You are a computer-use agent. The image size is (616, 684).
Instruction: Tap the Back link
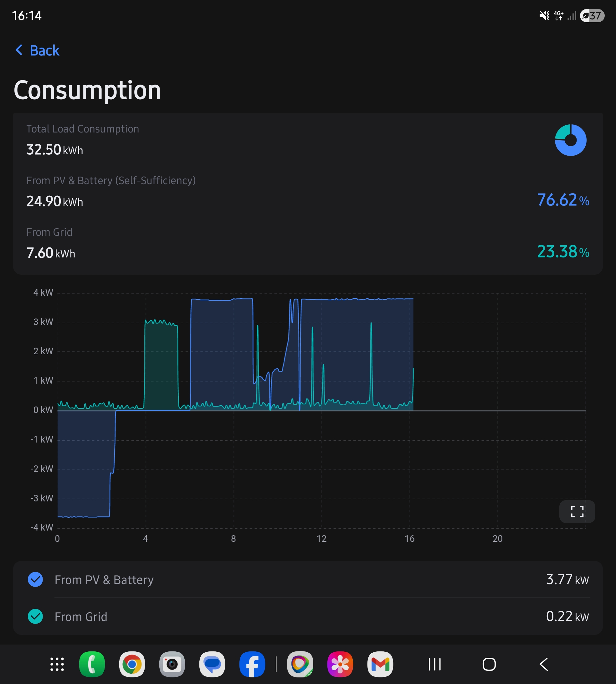(x=38, y=50)
